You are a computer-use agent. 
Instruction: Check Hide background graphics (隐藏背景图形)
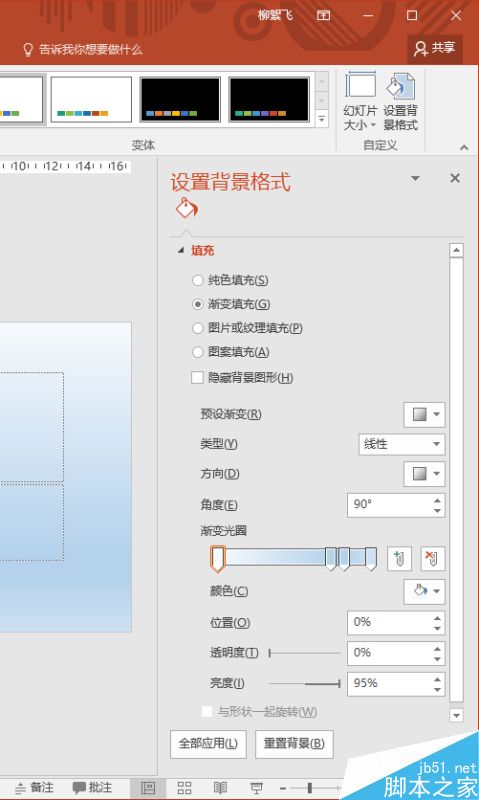(242, 378)
